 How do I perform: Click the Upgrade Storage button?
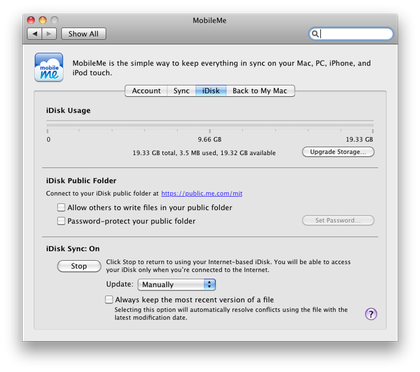338,152
